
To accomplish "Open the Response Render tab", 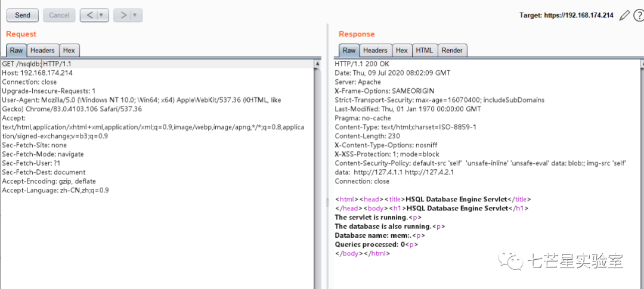I will pos(452,51).
